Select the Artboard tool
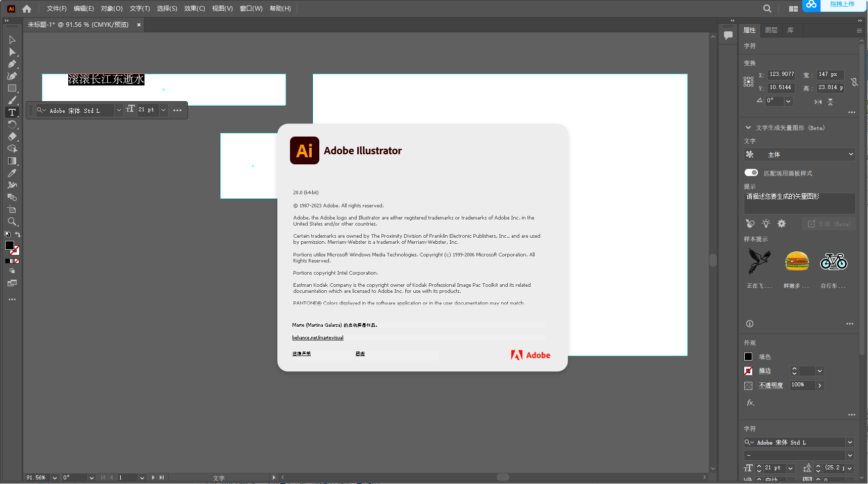868x484 pixels. pos(12,209)
